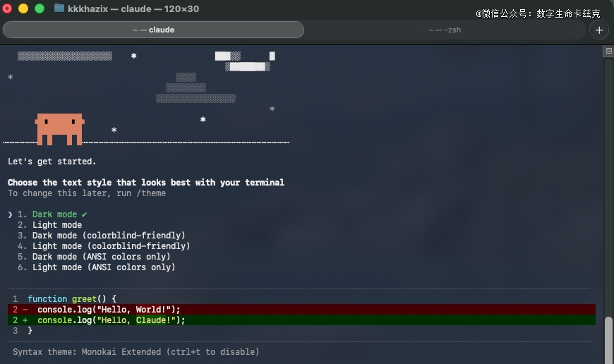This screenshot has width=614, height=364.
Task: Select Dark mode (colorblind-friendly)
Action: [x=108, y=236]
